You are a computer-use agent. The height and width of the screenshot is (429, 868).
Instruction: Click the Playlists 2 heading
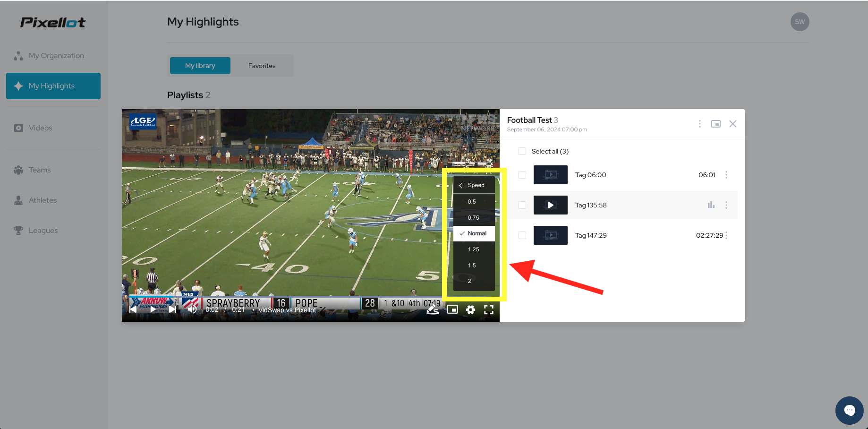[x=189, y=95]
